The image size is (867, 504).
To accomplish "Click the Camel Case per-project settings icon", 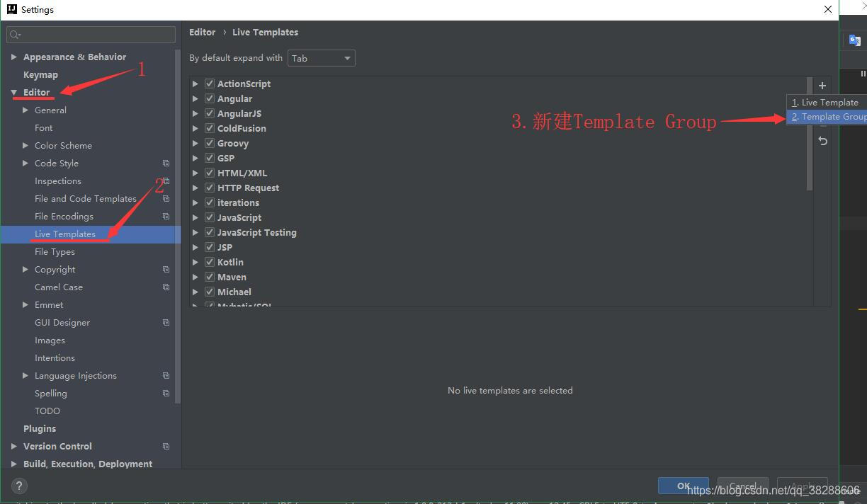I will 166,287.
